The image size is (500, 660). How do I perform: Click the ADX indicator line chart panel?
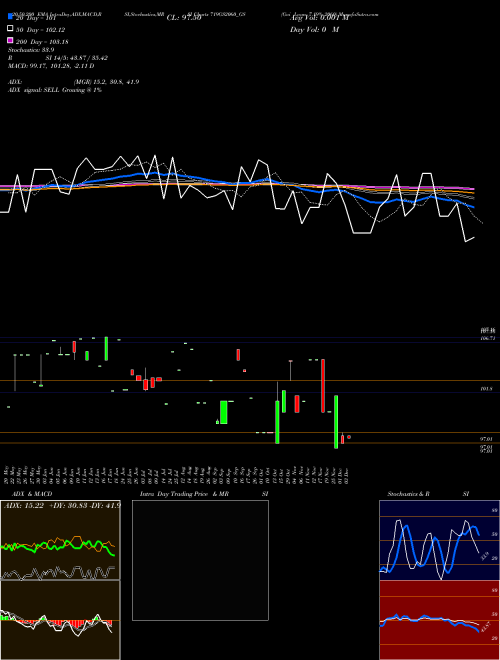click(60, 540)
